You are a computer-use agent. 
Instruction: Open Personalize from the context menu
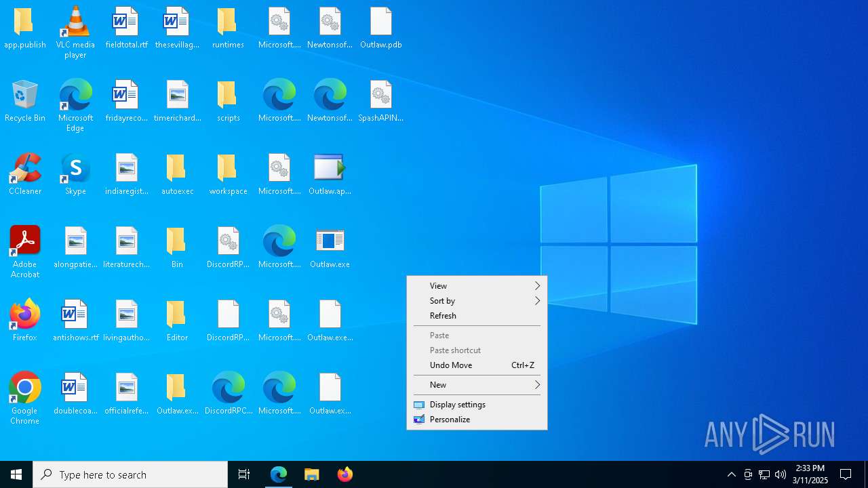(477, 420)
